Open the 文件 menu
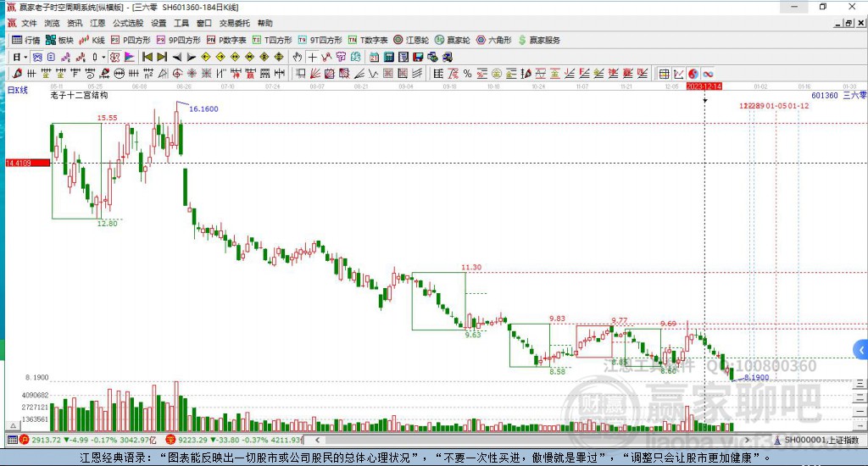Viewport: 868px width, 466px height. coord(29,23)
